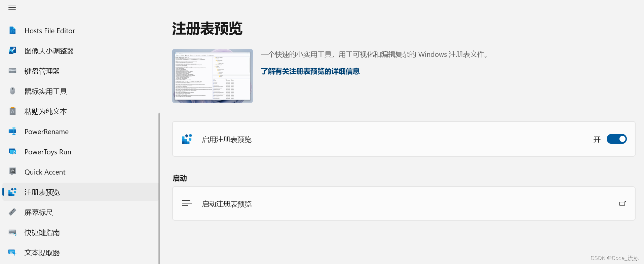This screenshot has height=264, width=644.
Task: Click the open-in-new-window icon for 启动注册表预览
Action: [622, 203]
